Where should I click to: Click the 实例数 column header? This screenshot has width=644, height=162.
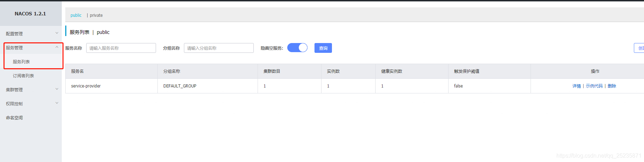click(x=348, y=71)
